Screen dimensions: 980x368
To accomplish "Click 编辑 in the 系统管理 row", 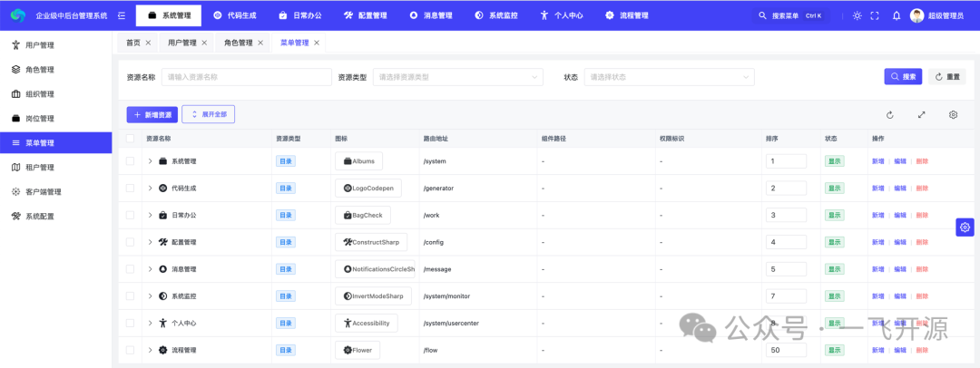I will tap(900, 161).
